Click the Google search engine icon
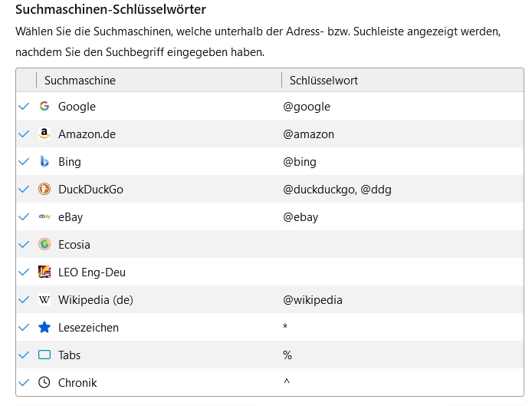The image size is (532, 406). pos(44,107)
